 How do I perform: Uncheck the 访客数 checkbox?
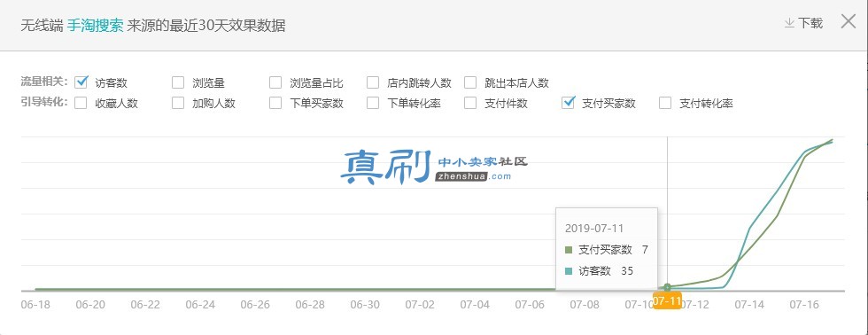[x=81, y=82]
